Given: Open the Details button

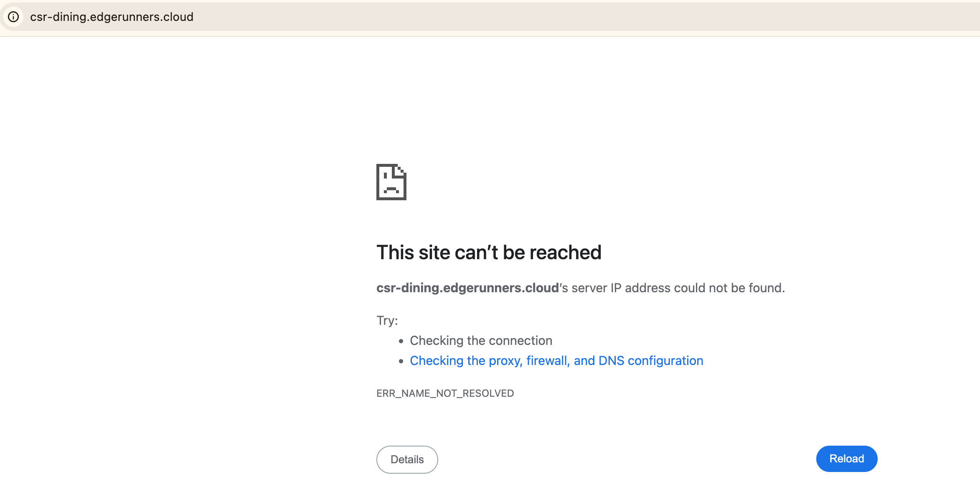Looking at the screenshot, I should point(407,459).
